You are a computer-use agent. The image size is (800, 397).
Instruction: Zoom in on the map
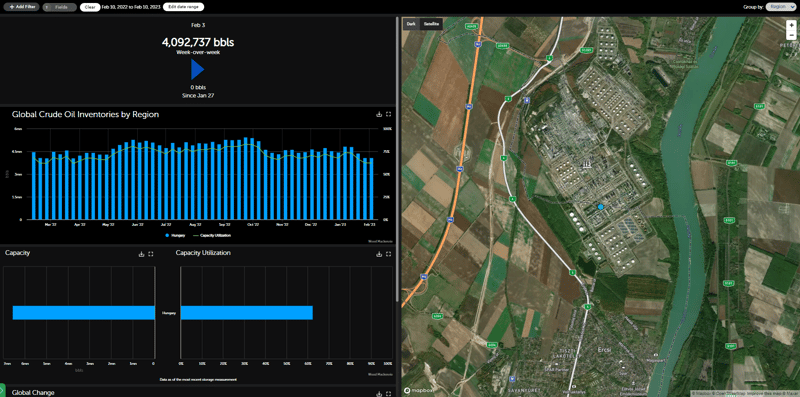[791, 24]
